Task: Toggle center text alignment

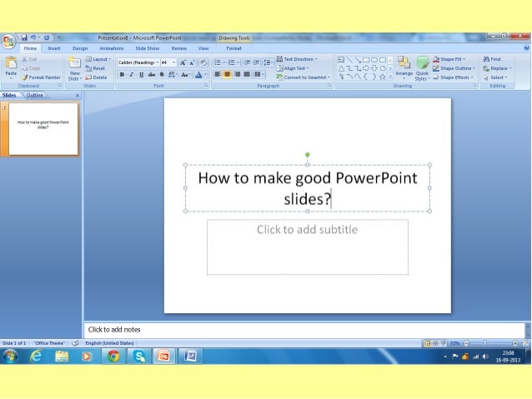Action: coord(227,74)
